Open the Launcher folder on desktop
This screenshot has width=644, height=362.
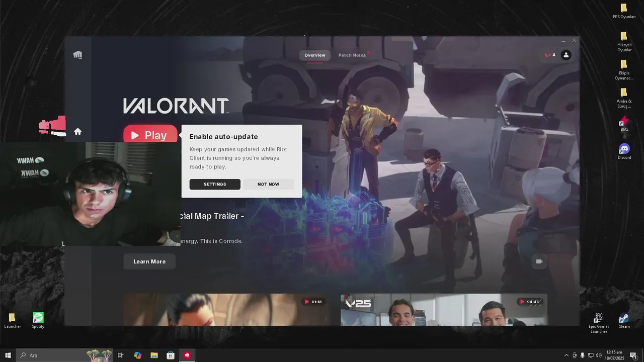point(12,320)
